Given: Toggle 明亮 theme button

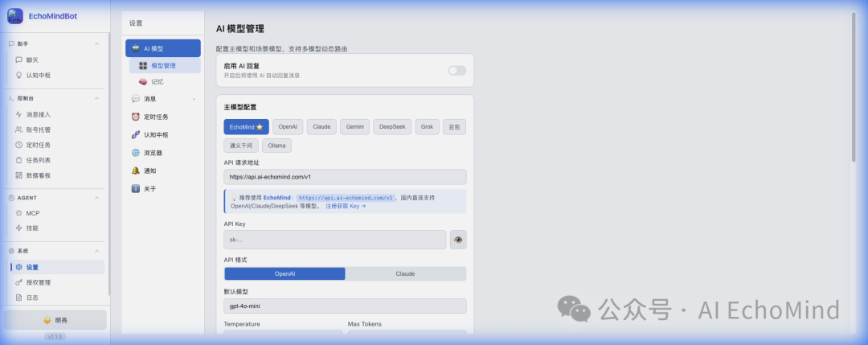Looking at the screenshot, I should pyautogui.click(x=55, y=320).
